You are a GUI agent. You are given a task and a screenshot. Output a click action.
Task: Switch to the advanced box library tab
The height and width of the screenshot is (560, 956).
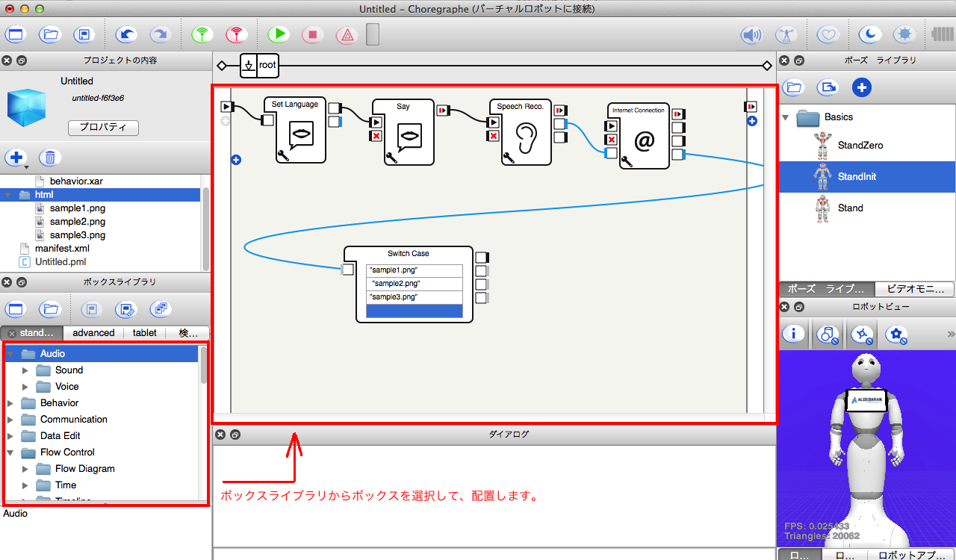93,333
